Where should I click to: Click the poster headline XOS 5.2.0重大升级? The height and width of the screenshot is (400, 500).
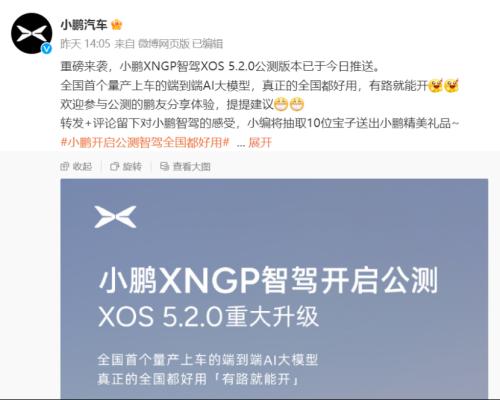209,316
